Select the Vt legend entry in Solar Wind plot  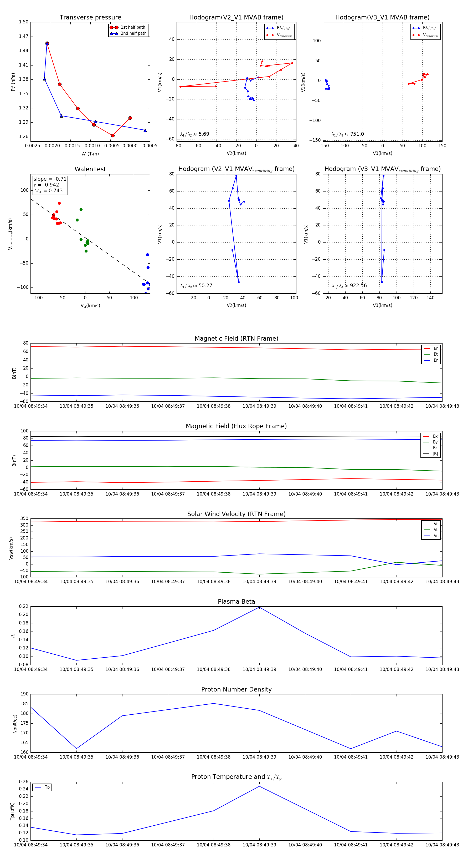(431, 530)
